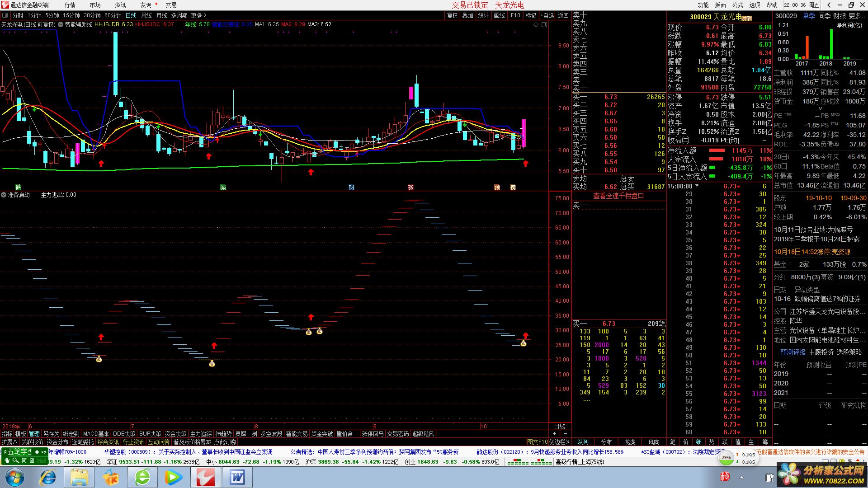Image resolution: width=868 pixels, height=488 pixels.
Task: Open the 公式 menu
Action: [737, 5]
